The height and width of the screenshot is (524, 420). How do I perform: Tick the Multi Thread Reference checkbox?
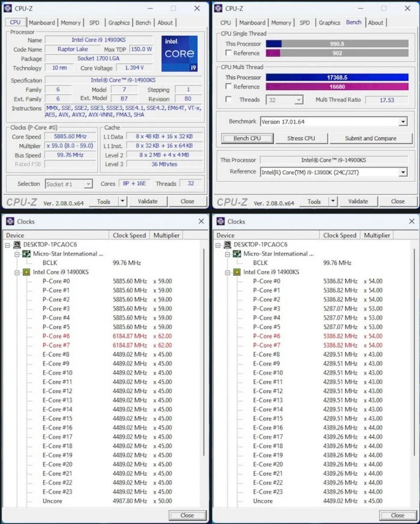(229, 86)
